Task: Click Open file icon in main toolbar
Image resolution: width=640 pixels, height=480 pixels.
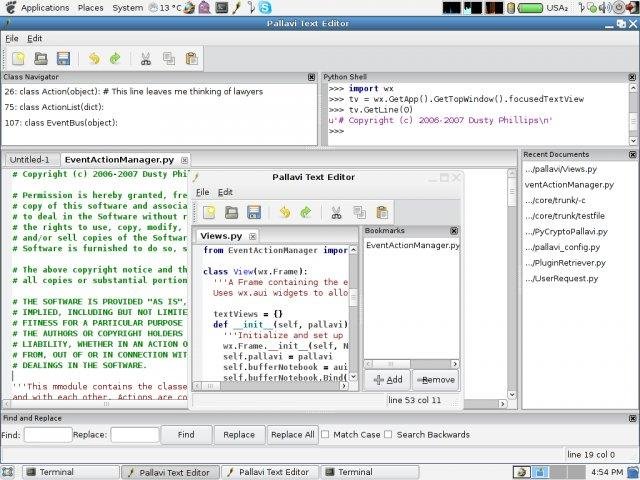Action: pos(40,59)
